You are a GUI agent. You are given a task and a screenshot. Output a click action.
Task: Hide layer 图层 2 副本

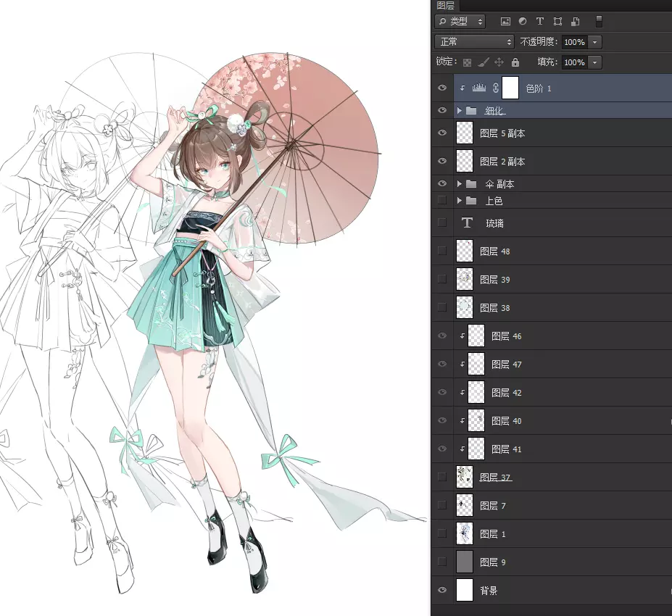442,161
